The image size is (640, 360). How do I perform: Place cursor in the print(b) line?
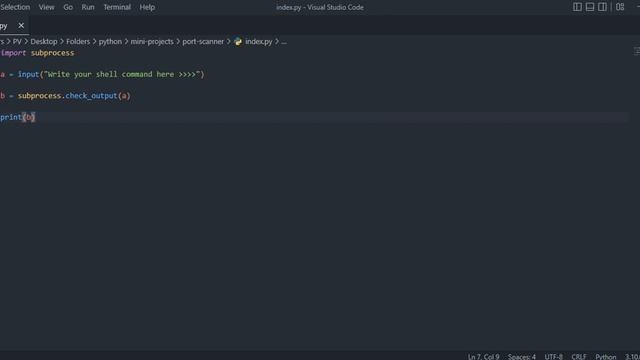(314, 117)
